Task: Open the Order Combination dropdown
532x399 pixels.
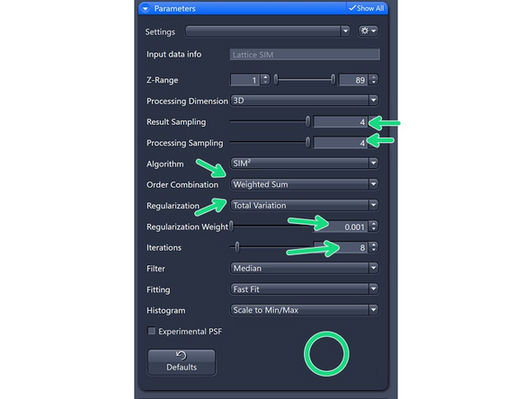Action: point(305,184)
